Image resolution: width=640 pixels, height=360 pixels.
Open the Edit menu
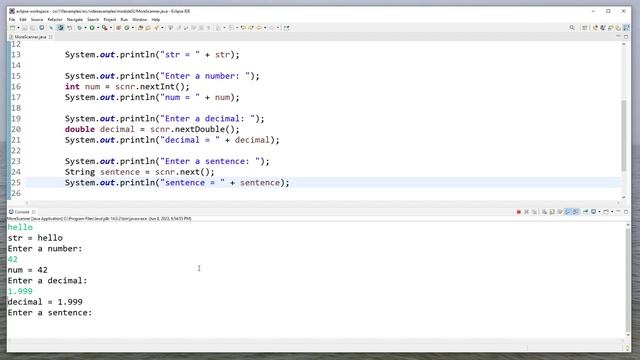(23, 20)
